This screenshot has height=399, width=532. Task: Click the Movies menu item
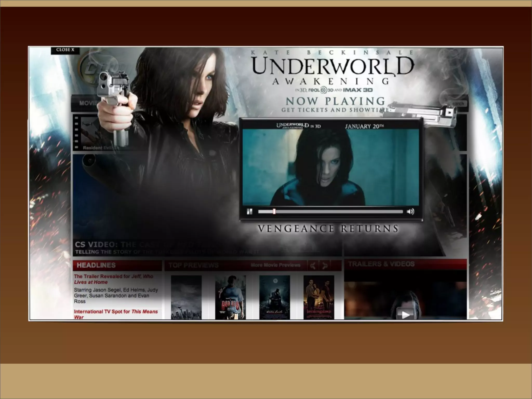[88, 103]
